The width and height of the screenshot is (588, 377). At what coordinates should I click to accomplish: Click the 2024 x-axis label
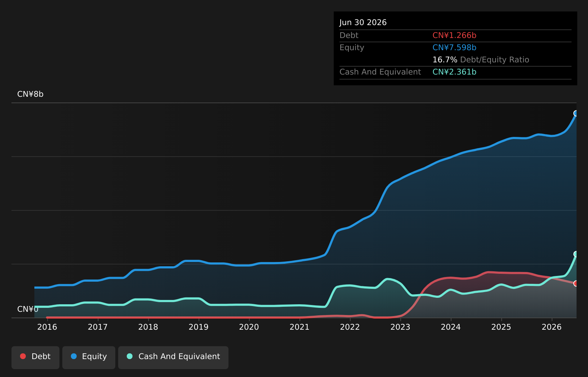pos(451,327)
